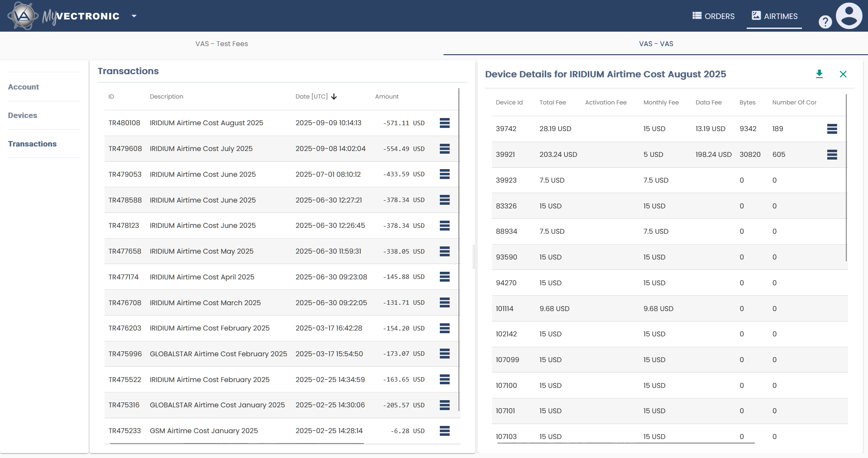Open the user profile avatar

click(x=849, y=16)
